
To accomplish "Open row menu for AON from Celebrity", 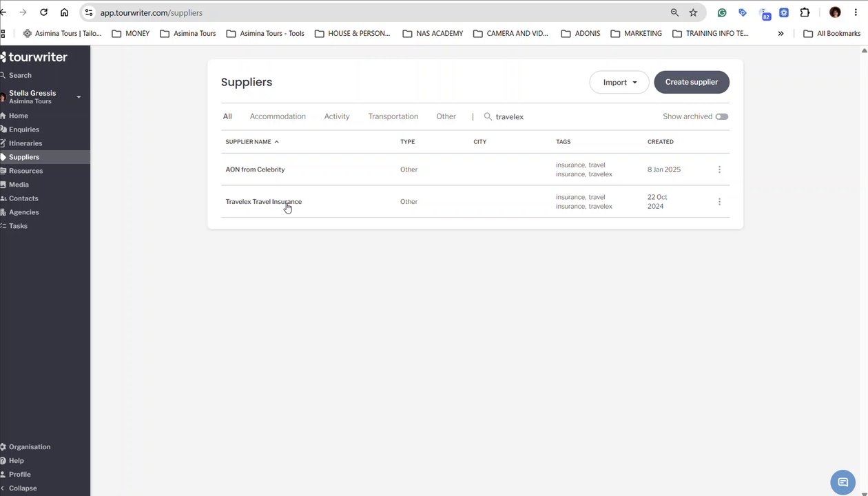I will (x=719, y=169).
